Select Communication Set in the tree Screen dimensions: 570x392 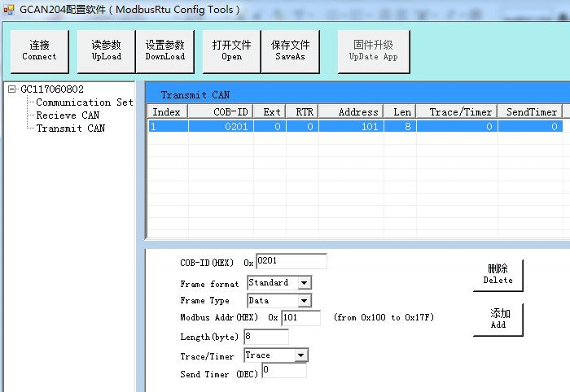pos(84,102)
